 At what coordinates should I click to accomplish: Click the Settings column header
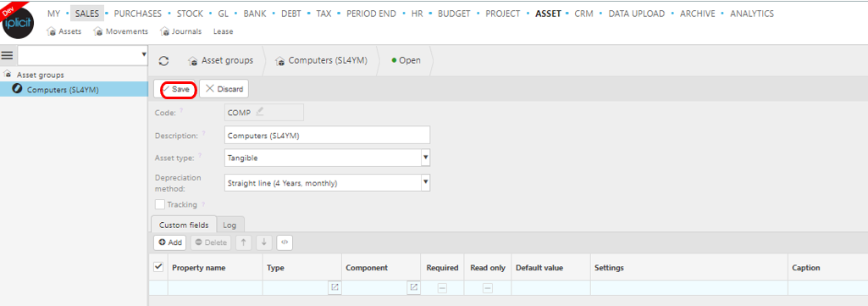(689, 267)
